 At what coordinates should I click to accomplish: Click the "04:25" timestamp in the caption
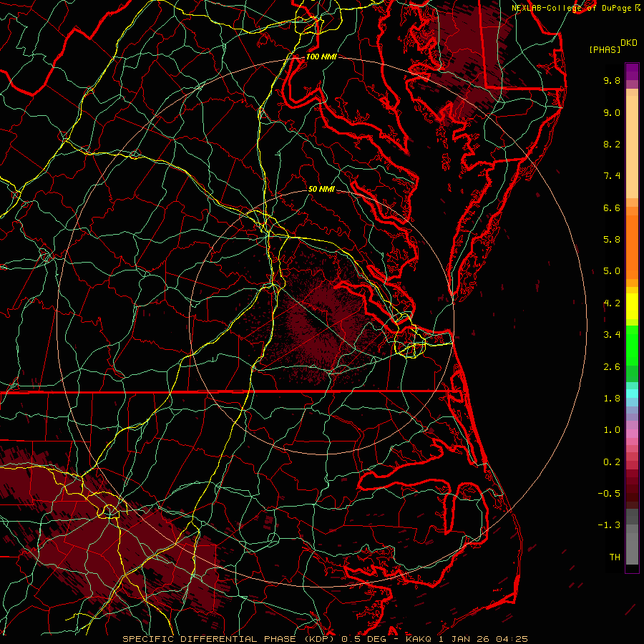pyautogui.click(x=512, y=639)
